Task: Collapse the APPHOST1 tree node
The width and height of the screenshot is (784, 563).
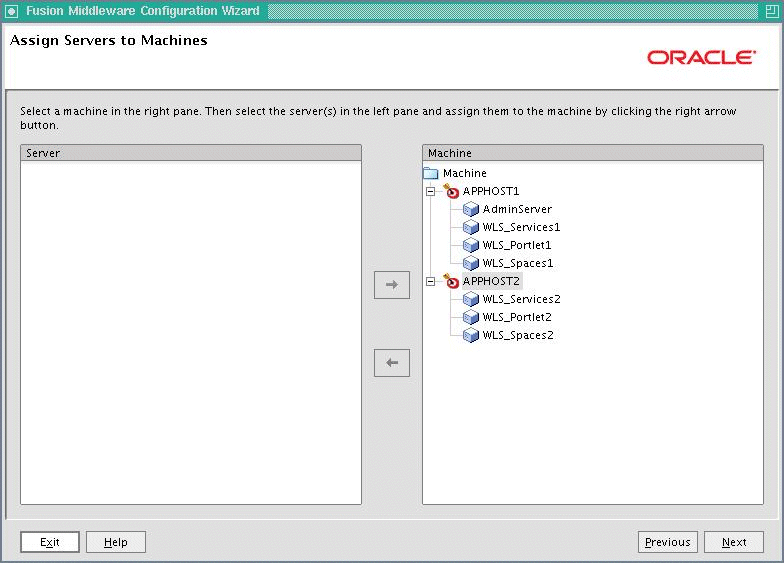Action: click(x=430, y=192)
